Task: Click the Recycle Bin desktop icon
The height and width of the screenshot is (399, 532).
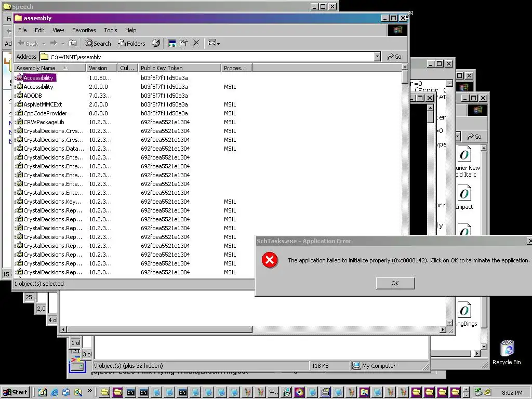Action: pos(507,349)
